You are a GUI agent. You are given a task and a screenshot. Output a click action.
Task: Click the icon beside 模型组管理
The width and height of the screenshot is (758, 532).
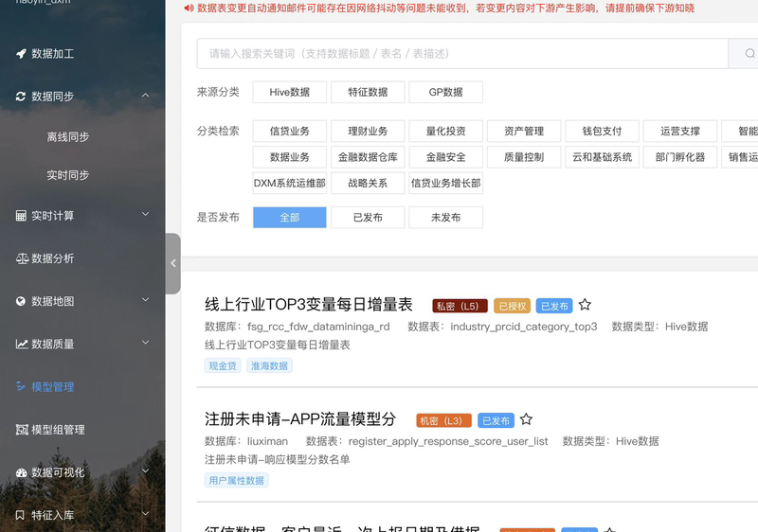point(22,430)
